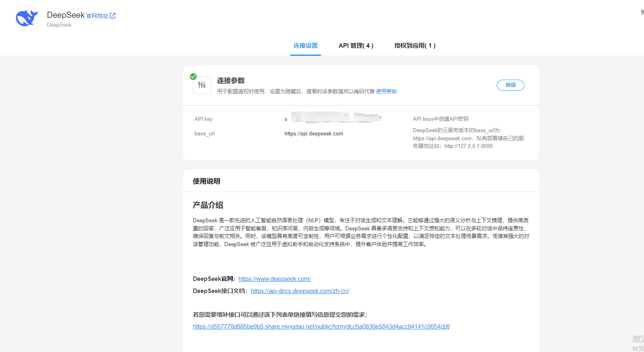Click the 使用说明 section heading

(x=206, y=181)
